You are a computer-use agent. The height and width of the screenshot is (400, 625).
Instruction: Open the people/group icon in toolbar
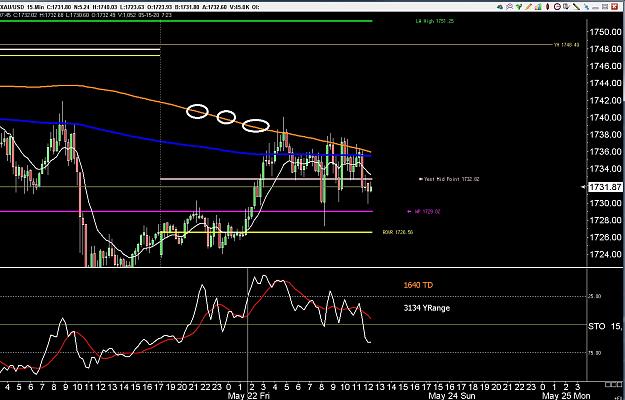pos(509,6)
